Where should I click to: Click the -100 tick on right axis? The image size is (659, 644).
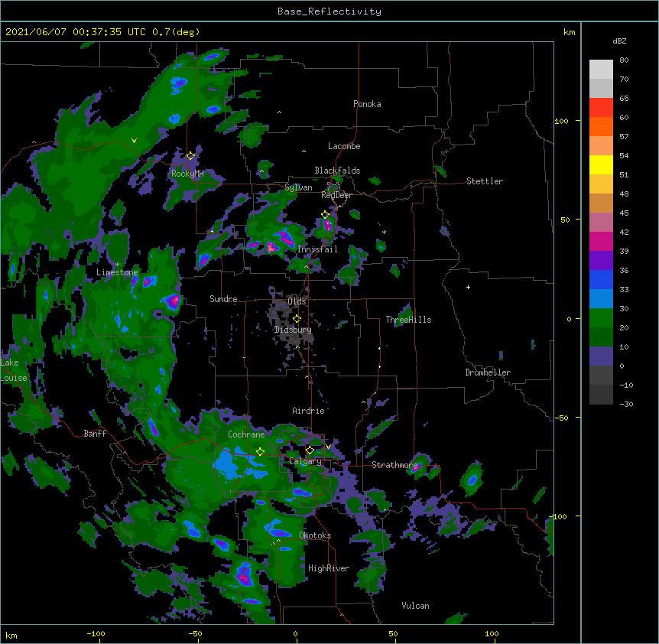point(558,516)
